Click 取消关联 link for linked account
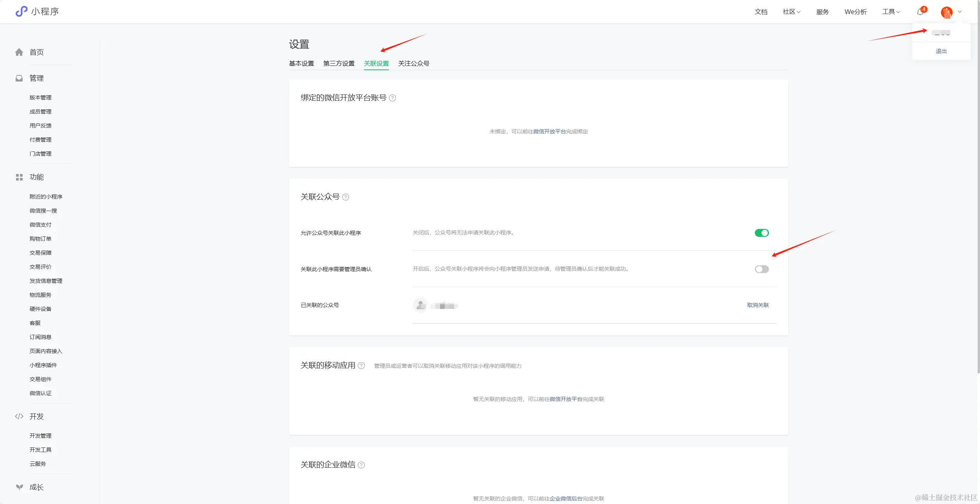This screenshot has height=504, width=980. coord(758,305)
